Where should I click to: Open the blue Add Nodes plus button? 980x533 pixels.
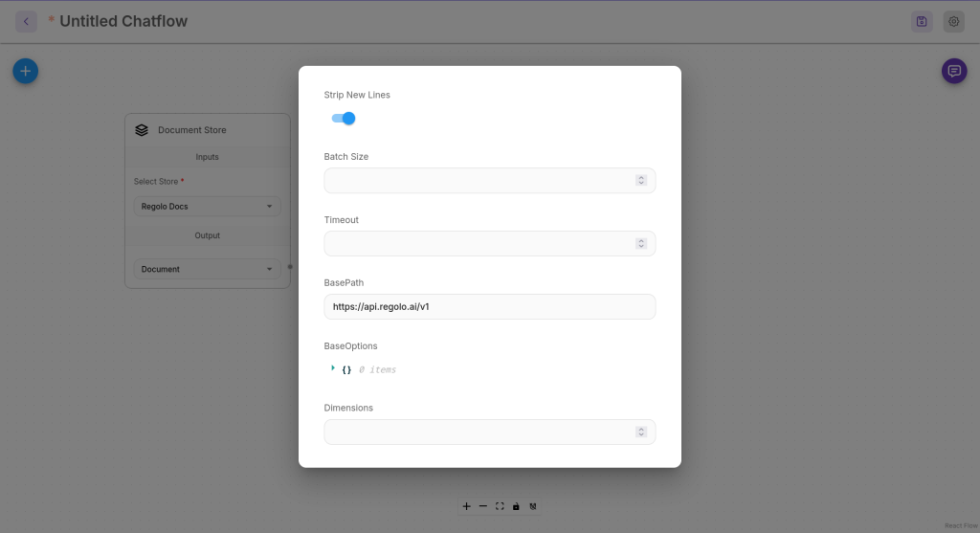[26, 71]
